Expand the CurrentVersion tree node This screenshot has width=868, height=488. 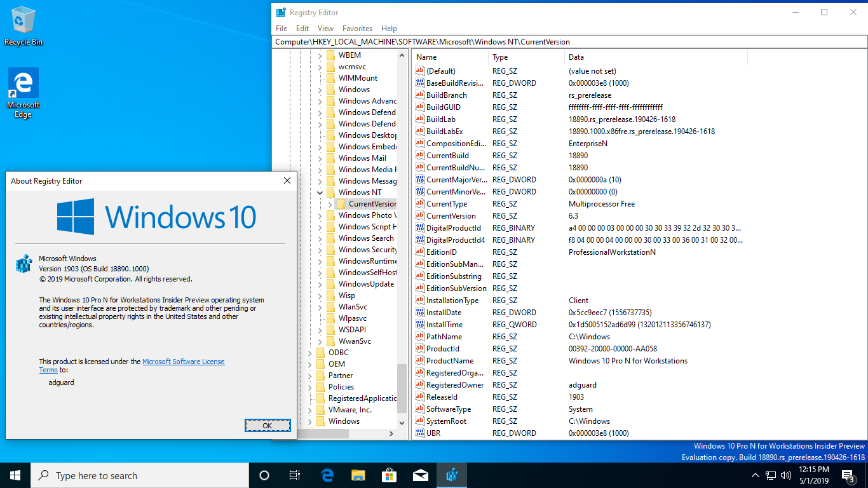(330, 204)
